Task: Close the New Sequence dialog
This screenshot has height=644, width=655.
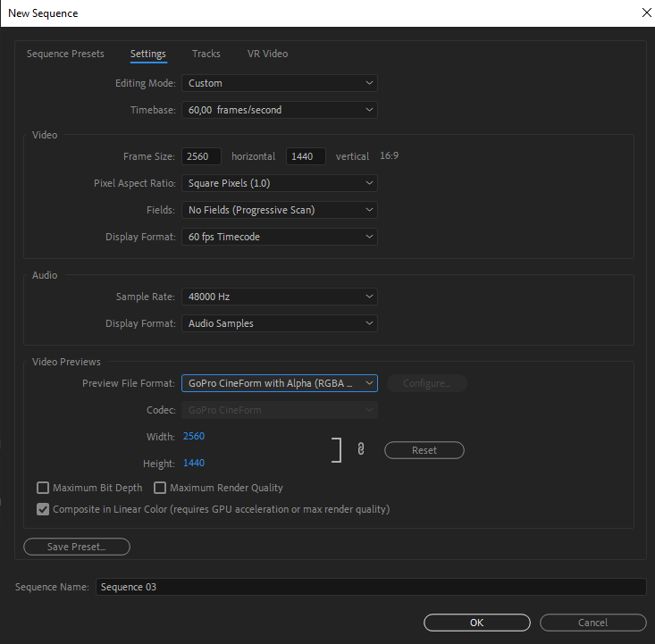Action: click(x=646, y=13)
